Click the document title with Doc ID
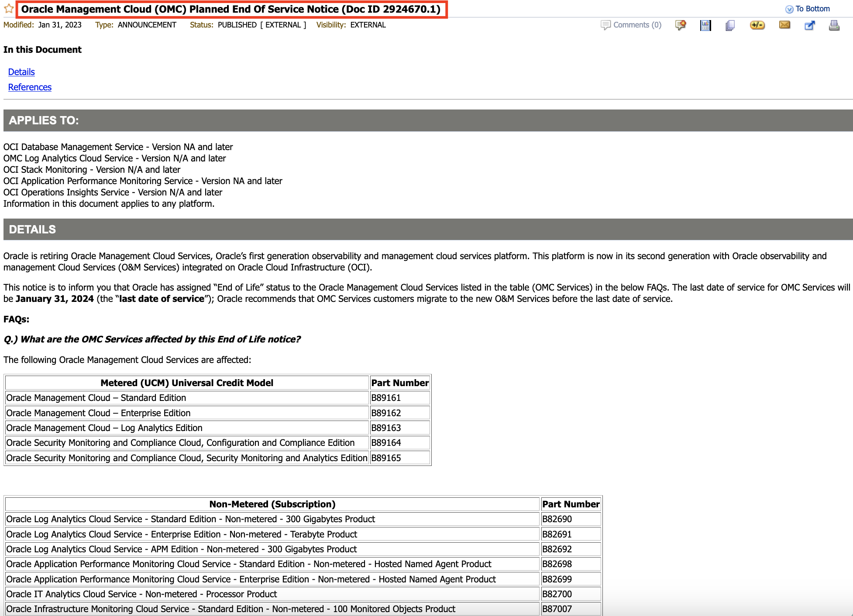 (x=230, y=9)
